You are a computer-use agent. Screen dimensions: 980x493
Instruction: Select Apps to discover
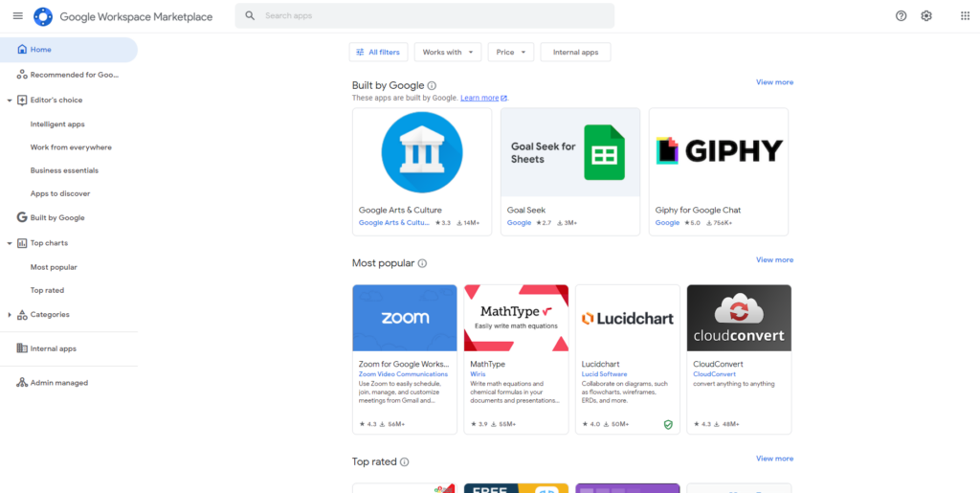pos(60,193)
